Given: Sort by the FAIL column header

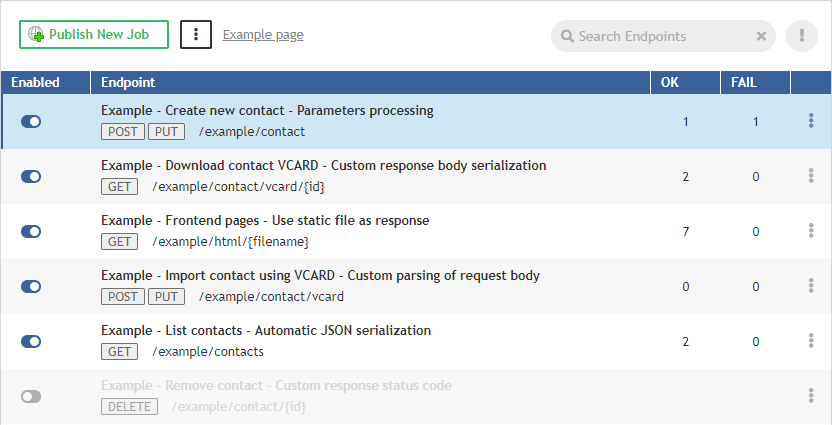Looking at the screenshot, I should (744, 82).
